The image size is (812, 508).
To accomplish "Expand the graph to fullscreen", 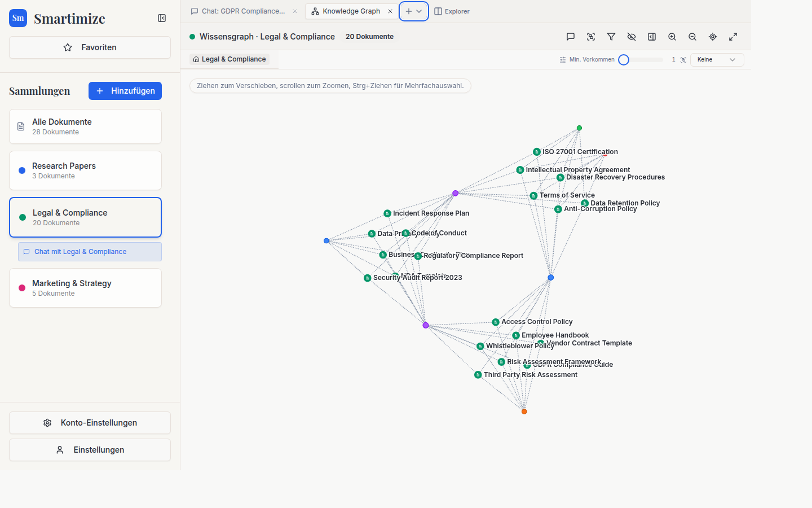I will [733, 37].
